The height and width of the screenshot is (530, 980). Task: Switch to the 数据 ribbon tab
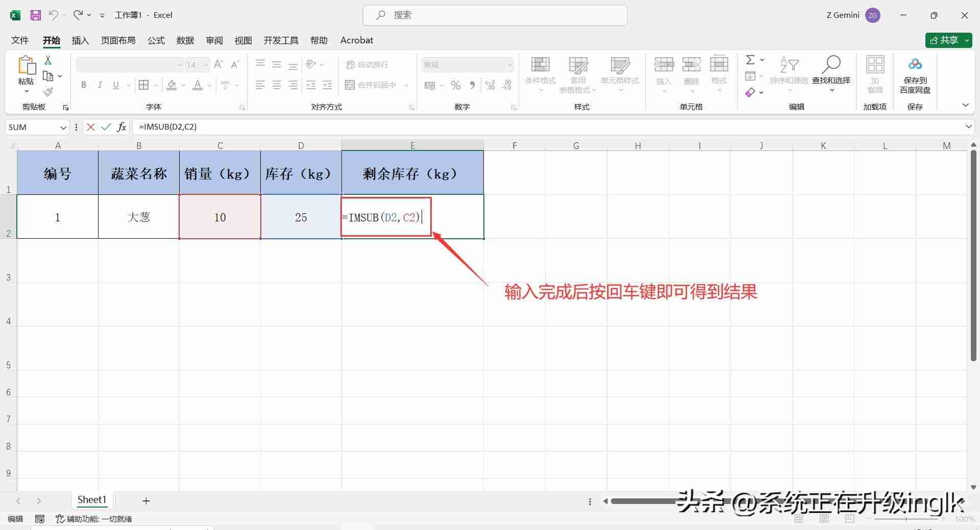coord(185,40)
